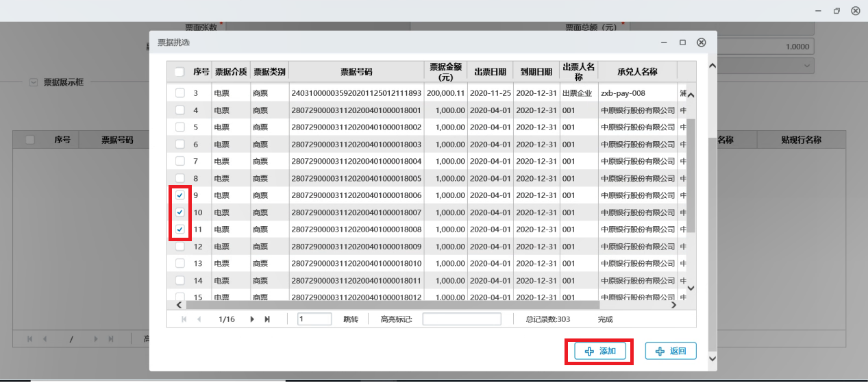Click down arrow of table vertical scrollbar

pos(691,288)
